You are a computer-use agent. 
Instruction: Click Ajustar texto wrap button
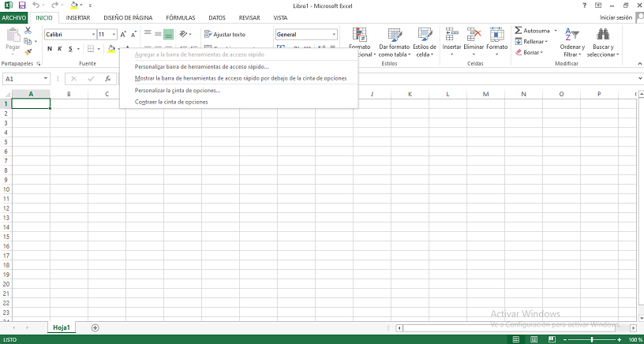point(225,35)
